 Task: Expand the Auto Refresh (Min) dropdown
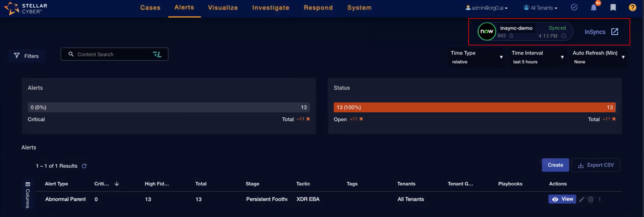623,57
